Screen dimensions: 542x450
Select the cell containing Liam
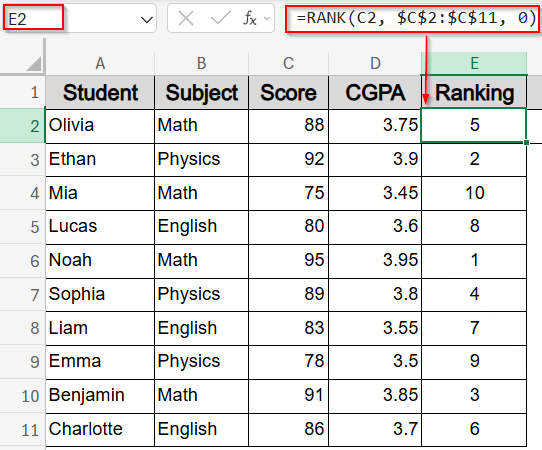(100, 328)
